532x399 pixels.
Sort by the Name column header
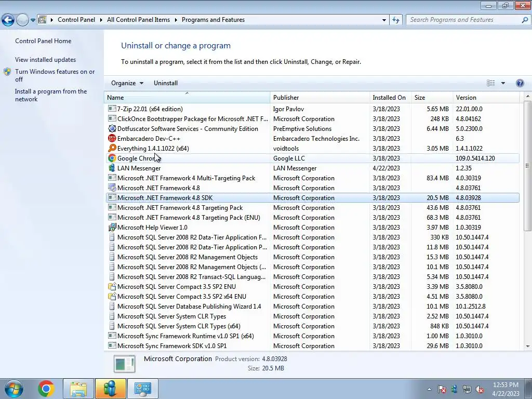(x=187, y=98)
